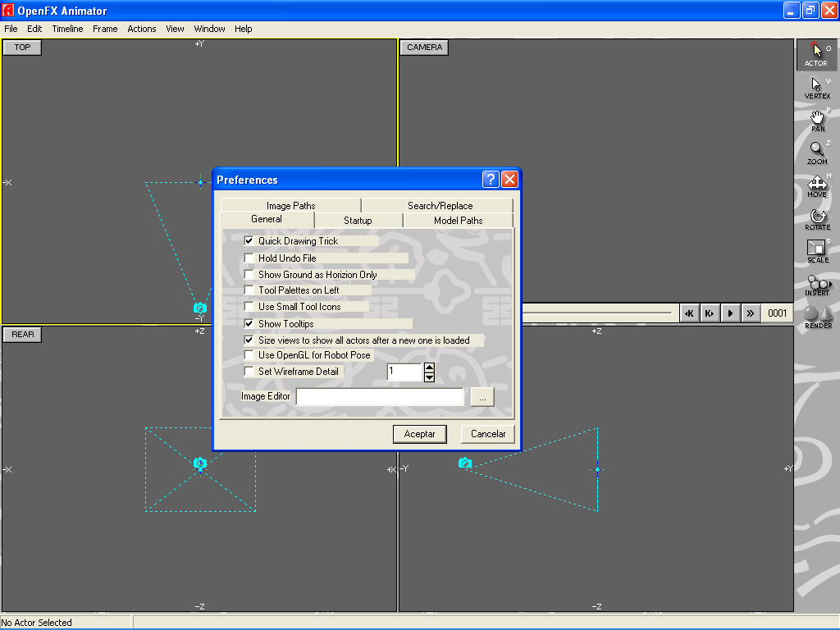Open the Actions menu
Image resolution: width=840 pixels, height=630 pixels.
(141, 28)
